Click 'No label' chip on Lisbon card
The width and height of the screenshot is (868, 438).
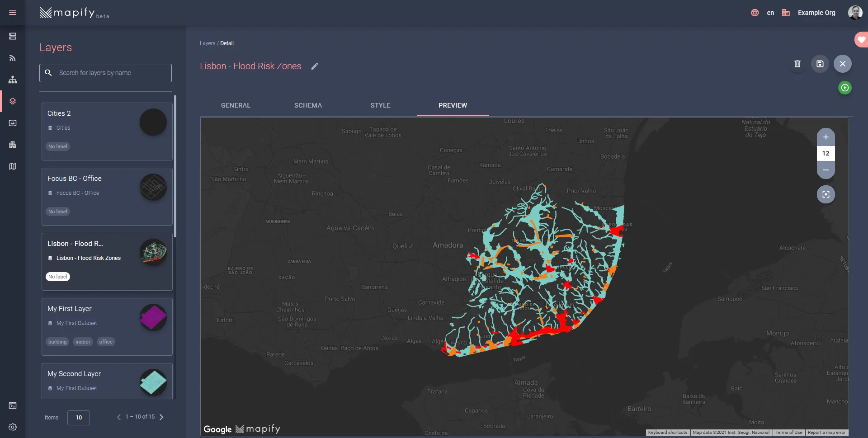coord(58,277)
